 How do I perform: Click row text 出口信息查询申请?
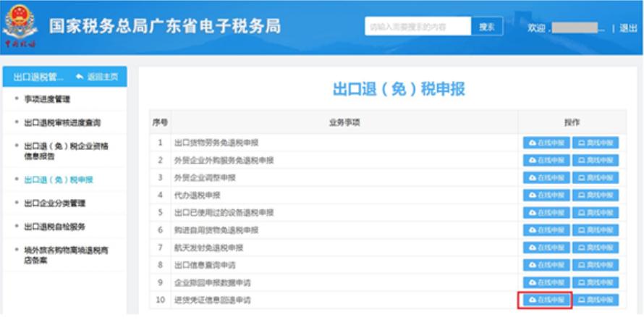tap(205, 265)
